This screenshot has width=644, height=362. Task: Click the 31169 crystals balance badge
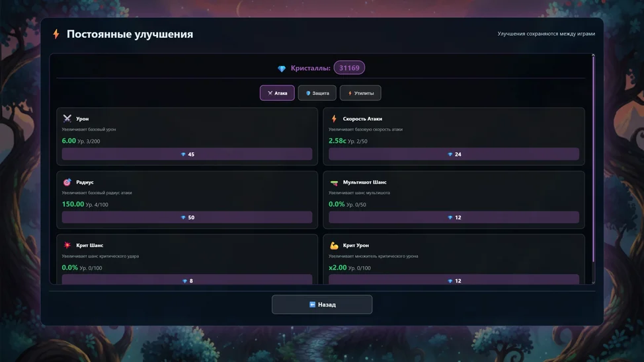coord(349,68)
